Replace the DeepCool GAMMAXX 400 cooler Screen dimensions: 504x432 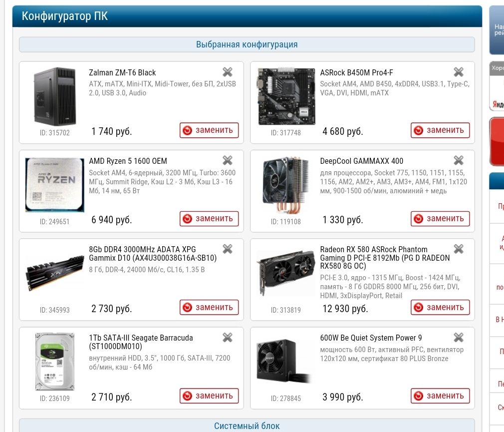point(440,219)
